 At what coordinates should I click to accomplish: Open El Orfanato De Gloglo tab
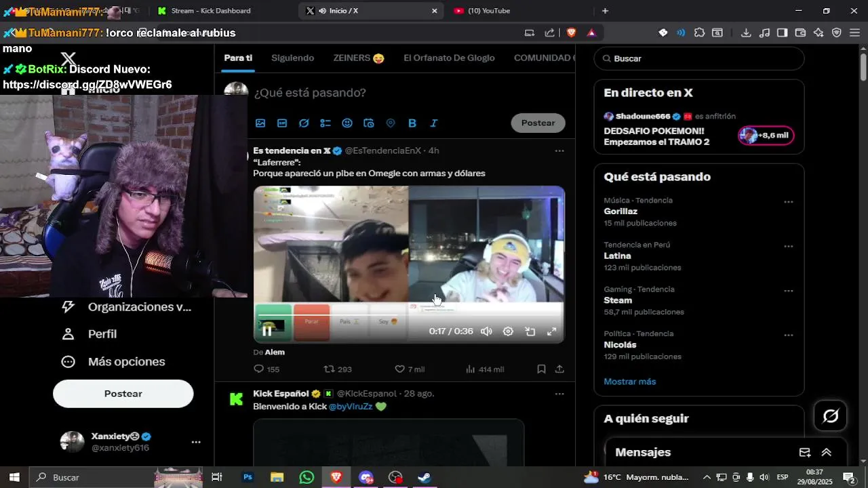coord(449,58)
